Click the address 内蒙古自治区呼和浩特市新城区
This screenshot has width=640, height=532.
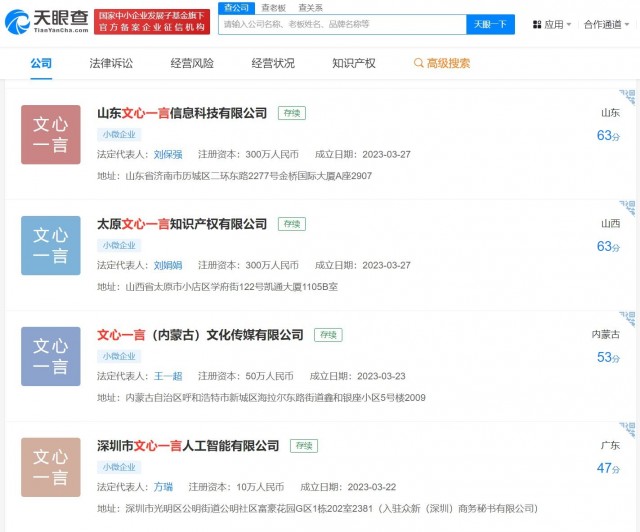click(x=276, y=398)
